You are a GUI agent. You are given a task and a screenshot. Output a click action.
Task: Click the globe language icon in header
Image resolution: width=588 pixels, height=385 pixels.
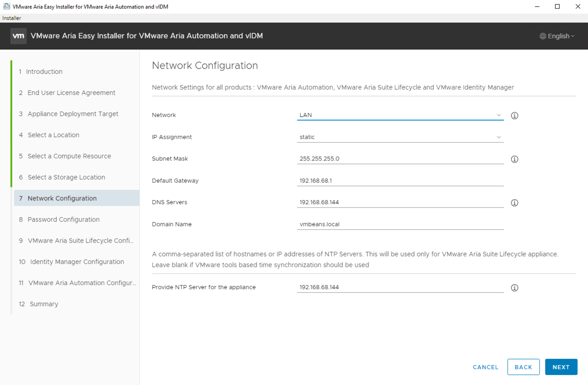click(543, 36)
